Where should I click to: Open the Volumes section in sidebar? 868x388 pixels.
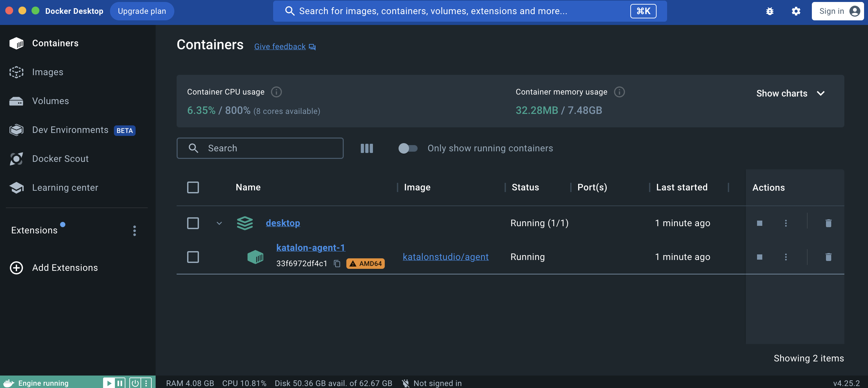(50, 101)
